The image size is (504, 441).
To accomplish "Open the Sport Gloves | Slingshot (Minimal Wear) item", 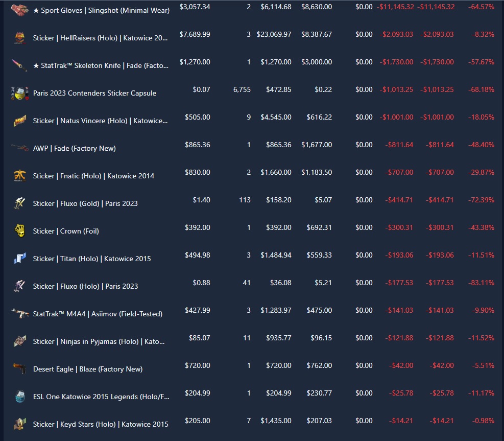I will point(101,10).
